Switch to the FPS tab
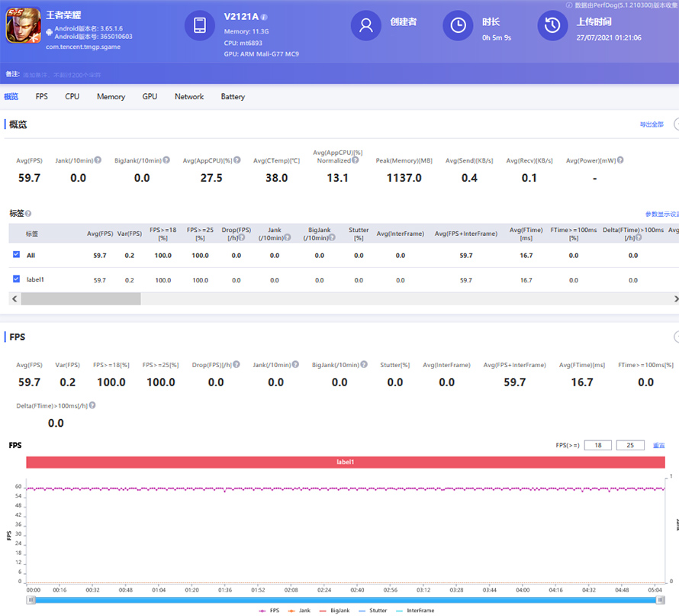The width and height of the screenshot is (679, 616). [x=41, y=97]
